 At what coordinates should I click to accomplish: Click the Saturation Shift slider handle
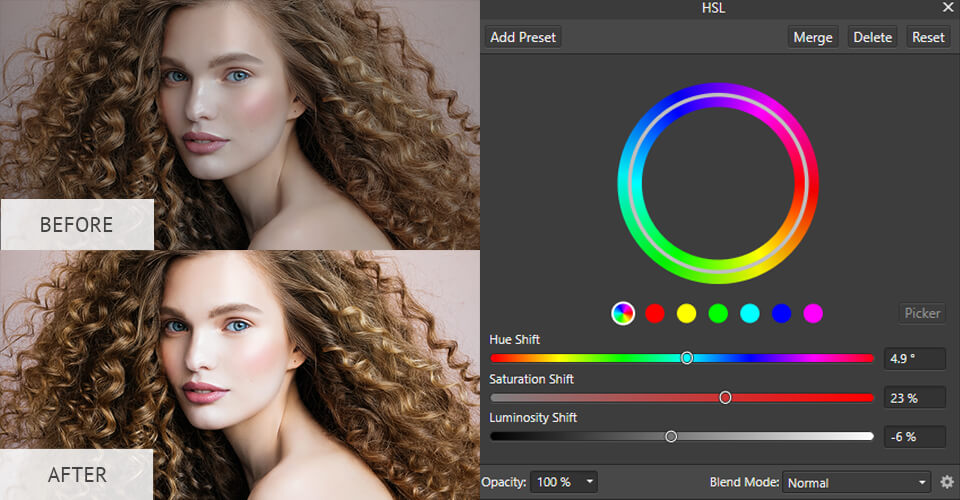point(725,398)
